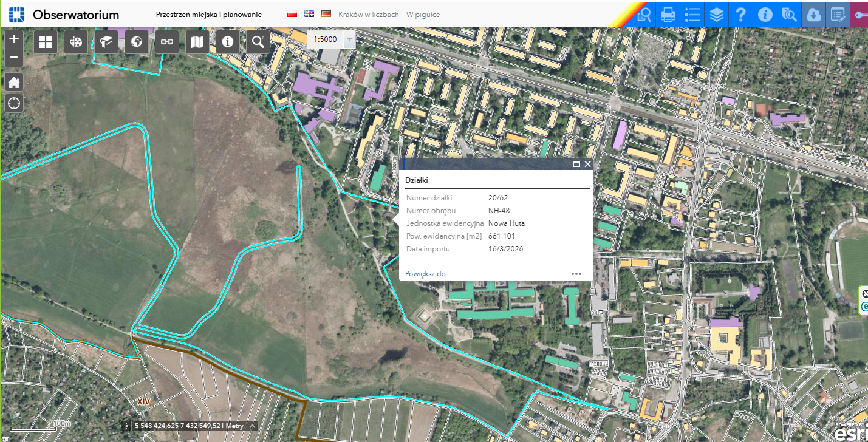Show the legend list icon

[692, 14]
